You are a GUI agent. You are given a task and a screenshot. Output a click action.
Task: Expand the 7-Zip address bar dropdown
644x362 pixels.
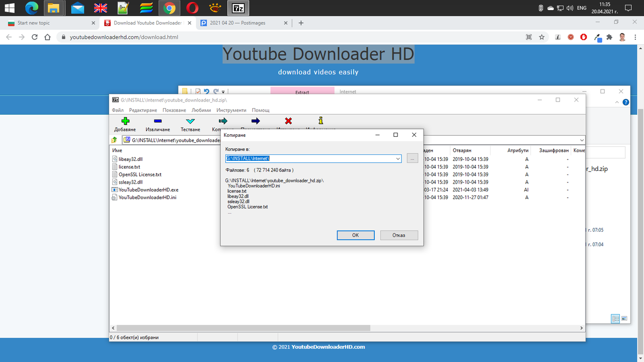coord(582,140)
